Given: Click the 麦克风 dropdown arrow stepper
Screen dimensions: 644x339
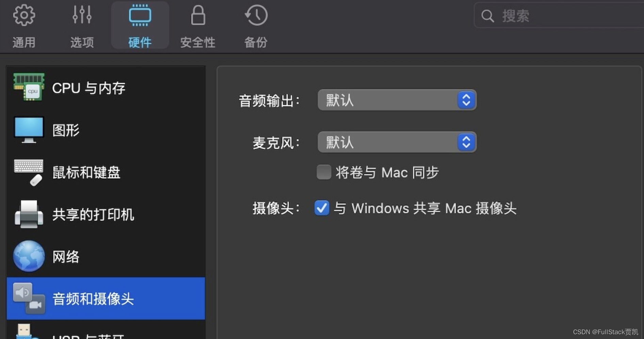Looking at the screenshot, I should [x=466, y=142].
